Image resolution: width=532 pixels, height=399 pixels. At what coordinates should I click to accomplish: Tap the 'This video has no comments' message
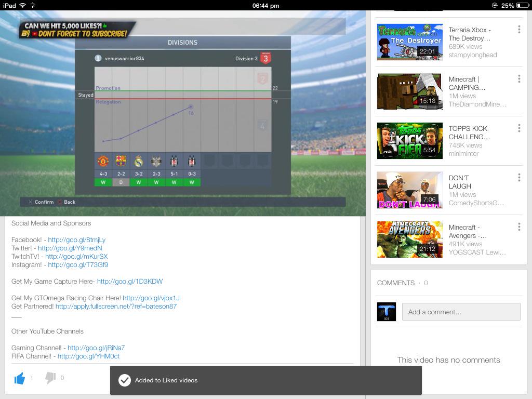point(448,360)
